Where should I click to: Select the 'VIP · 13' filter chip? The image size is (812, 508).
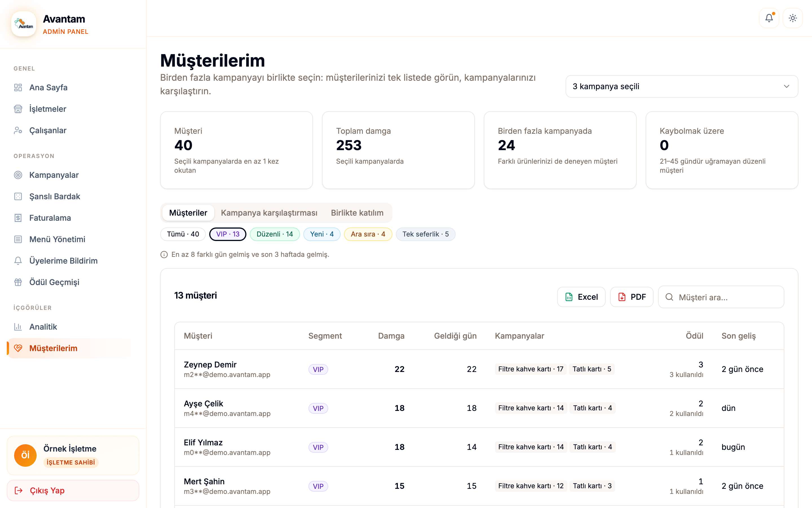pyautogui.click(x=228, y=234)
